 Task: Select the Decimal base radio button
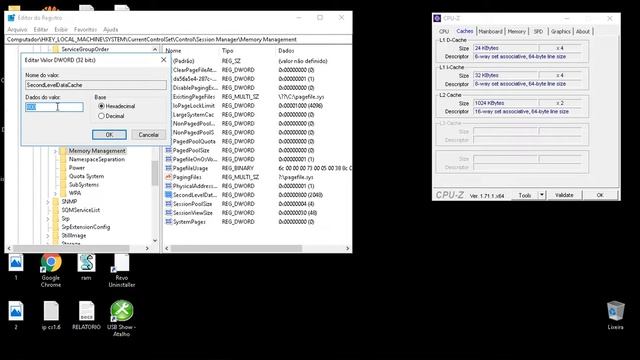point(101,116)
